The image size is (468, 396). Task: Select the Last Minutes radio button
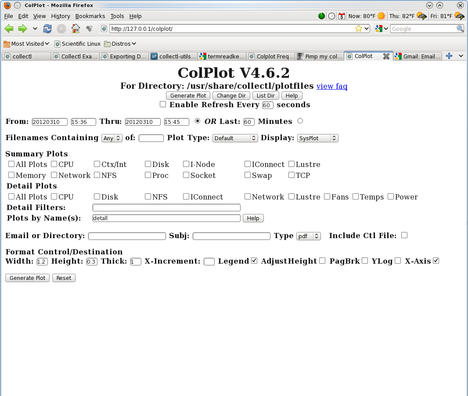300,121
